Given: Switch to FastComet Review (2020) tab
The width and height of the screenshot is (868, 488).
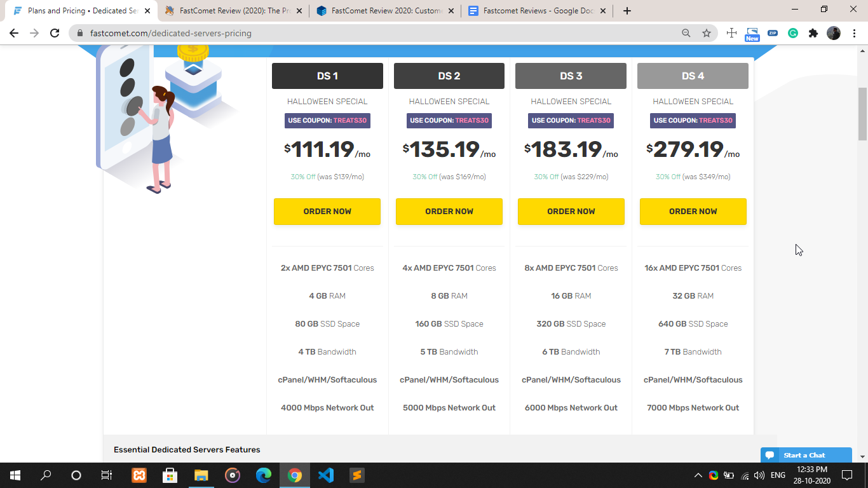Looking at the screenshot, I should tap(234, 11).
